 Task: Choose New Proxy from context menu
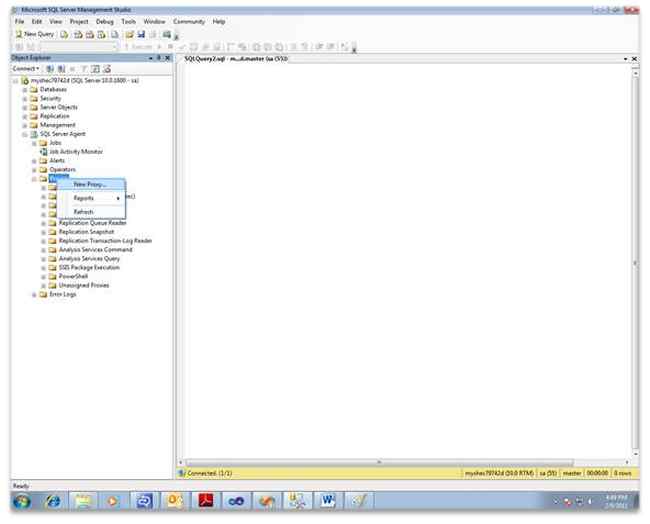tap(91, 184)
